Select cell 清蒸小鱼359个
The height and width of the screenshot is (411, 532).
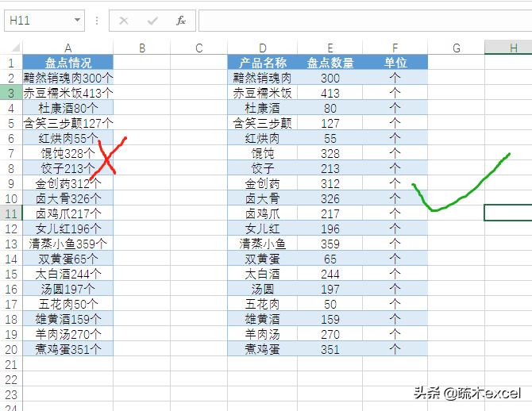pos(67,244)
